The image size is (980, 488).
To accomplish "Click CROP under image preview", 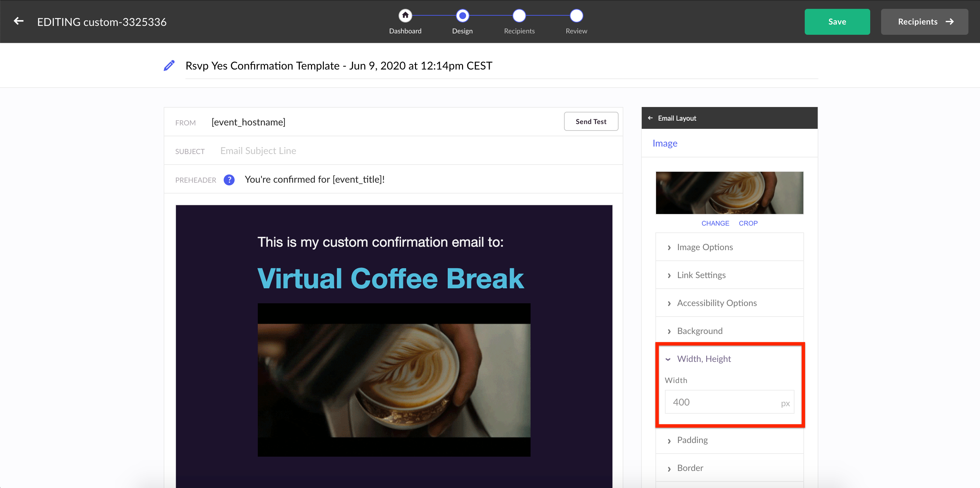I will click(748, 224).
